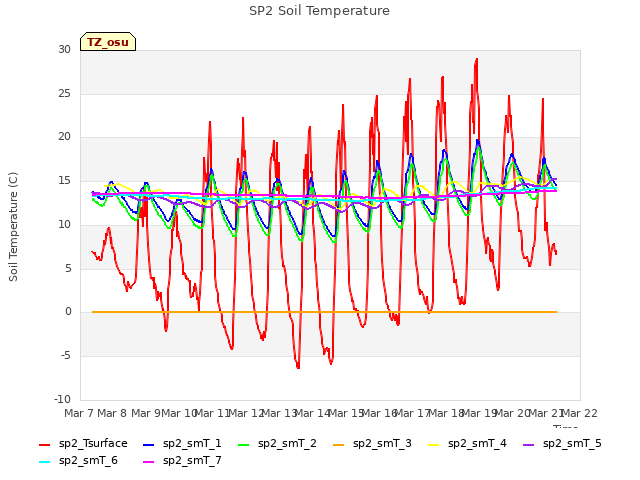The width and height of the screenshot is (640, 480).
Task: Click the sp2_Tsurface red legend swatch
Action: point(44,445)
